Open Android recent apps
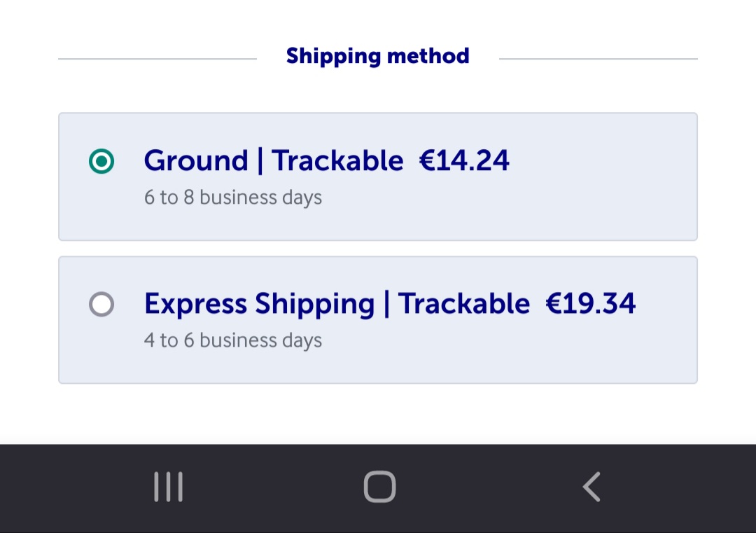The image size is (756, 533). [169, 487]
